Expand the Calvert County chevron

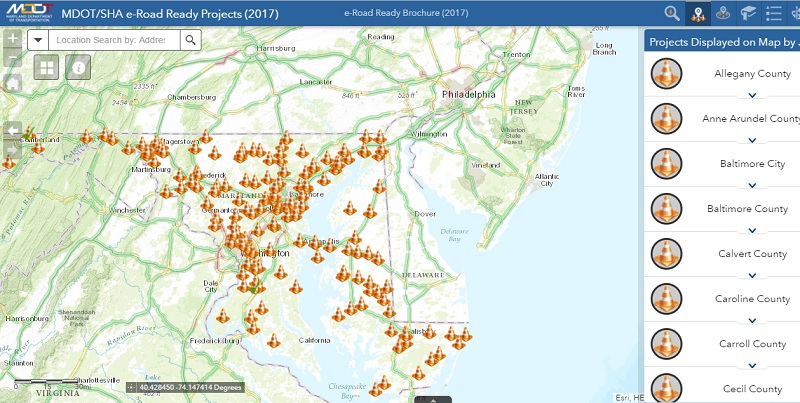[752, 275]
